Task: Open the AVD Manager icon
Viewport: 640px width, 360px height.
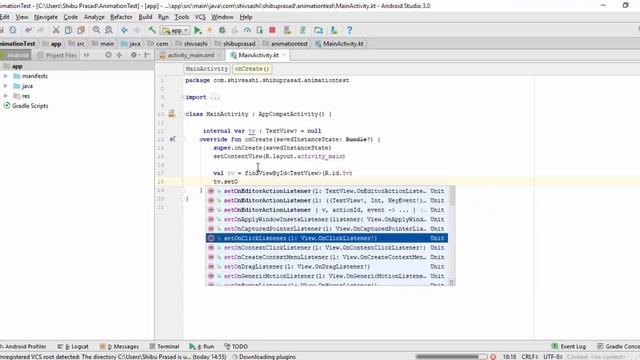Action: [x=287, y=30]
